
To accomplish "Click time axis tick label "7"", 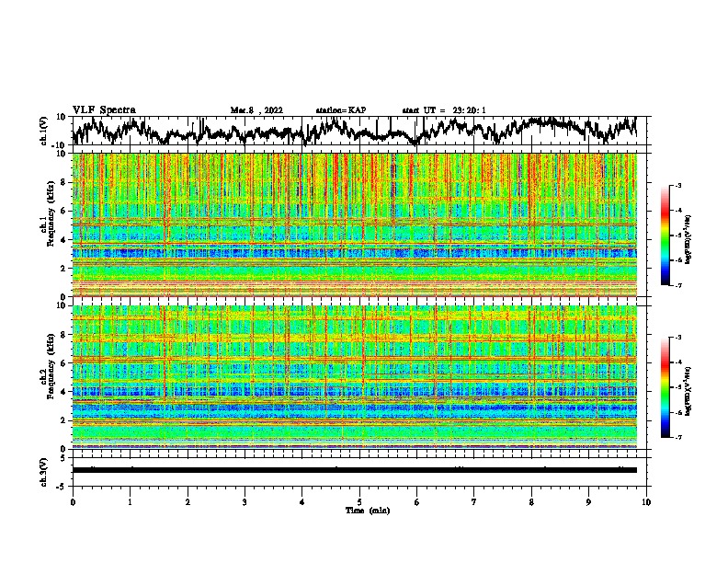I will [x=474, y=502].
